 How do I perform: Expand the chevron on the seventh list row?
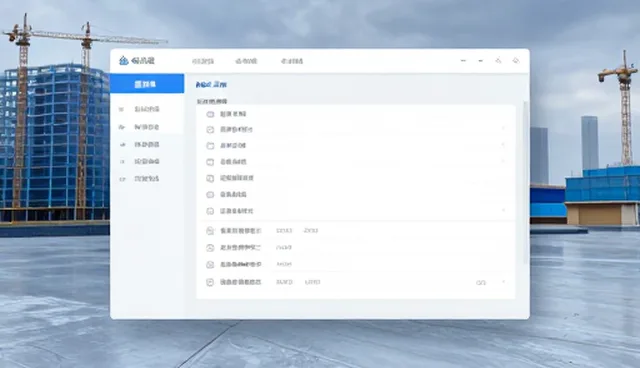pos(503,210)
